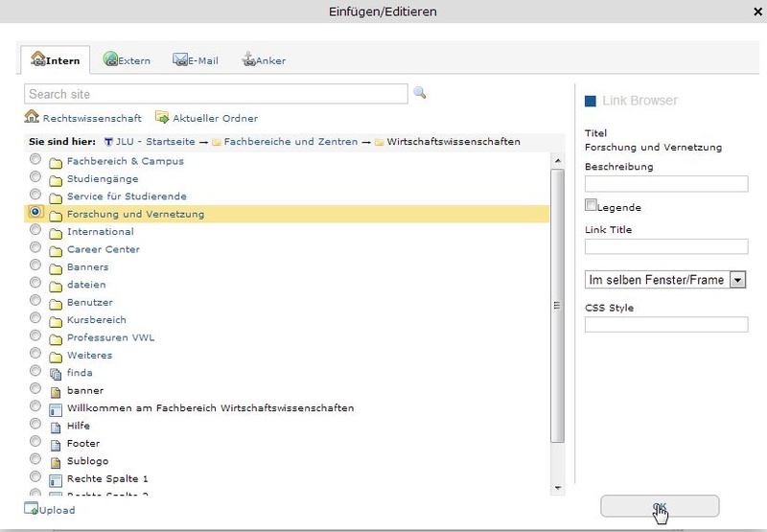Open the Im selben Fenster/Frame dropdown
The width and height of the screenshot is (767, 532).
pos(665,280)
